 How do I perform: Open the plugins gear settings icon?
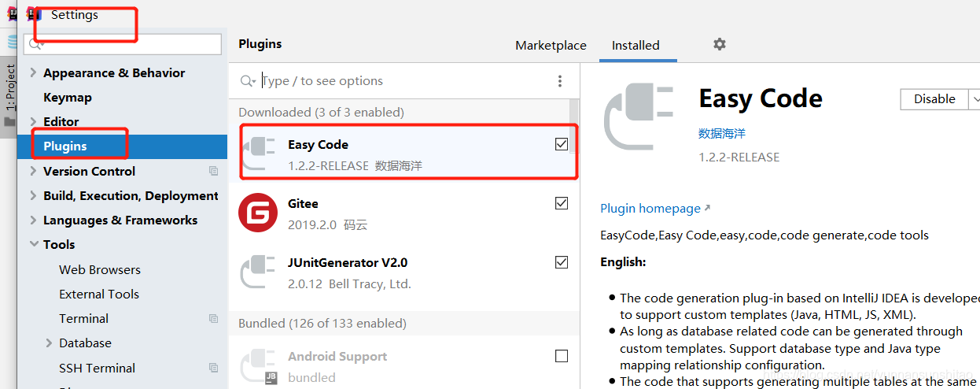pos(719,44)
